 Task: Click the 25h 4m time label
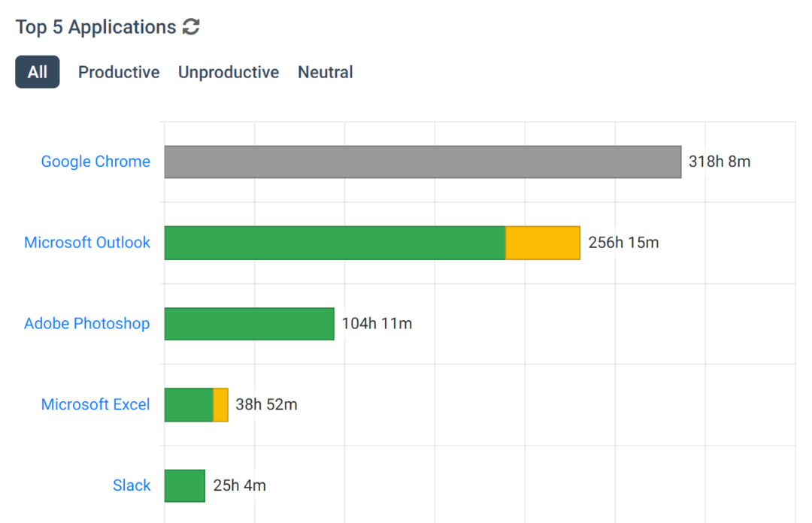pyautogui.click(x=240, y=485)
